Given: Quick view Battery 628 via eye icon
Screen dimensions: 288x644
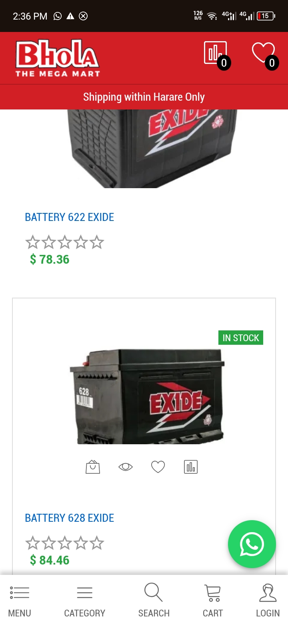Looking at the screenshot, I should 126,467.
